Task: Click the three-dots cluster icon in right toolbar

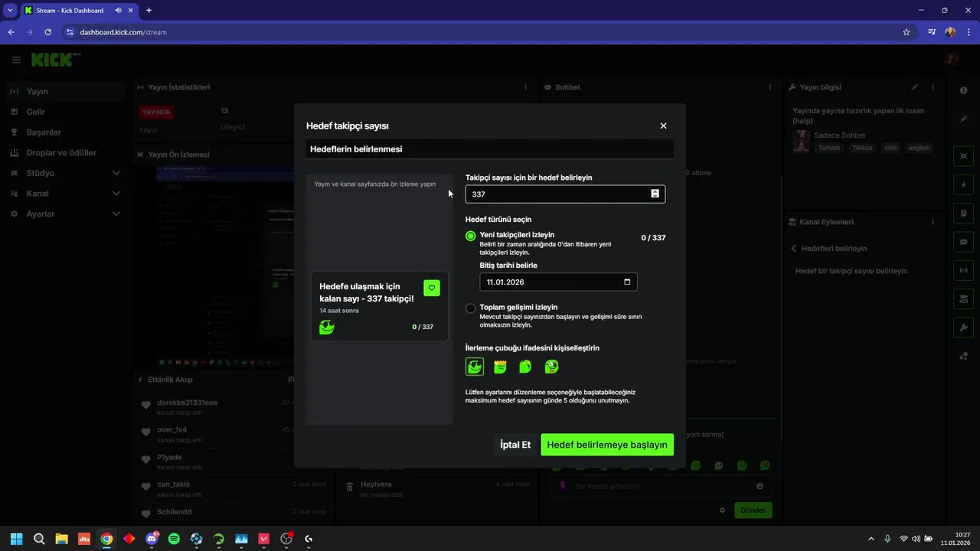Action: point(963,356)
